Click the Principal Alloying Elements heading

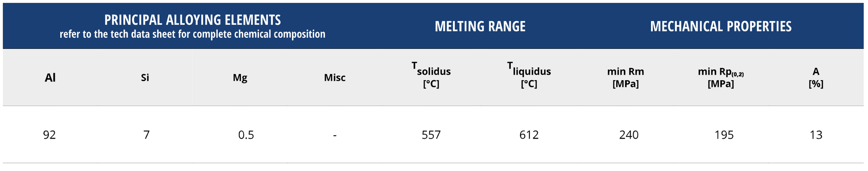point(192,20)
